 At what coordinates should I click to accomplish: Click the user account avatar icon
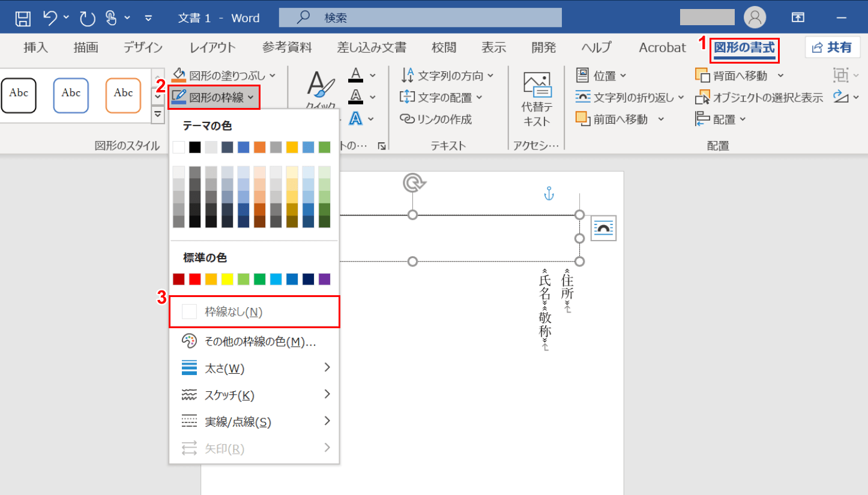pos(755,17)
